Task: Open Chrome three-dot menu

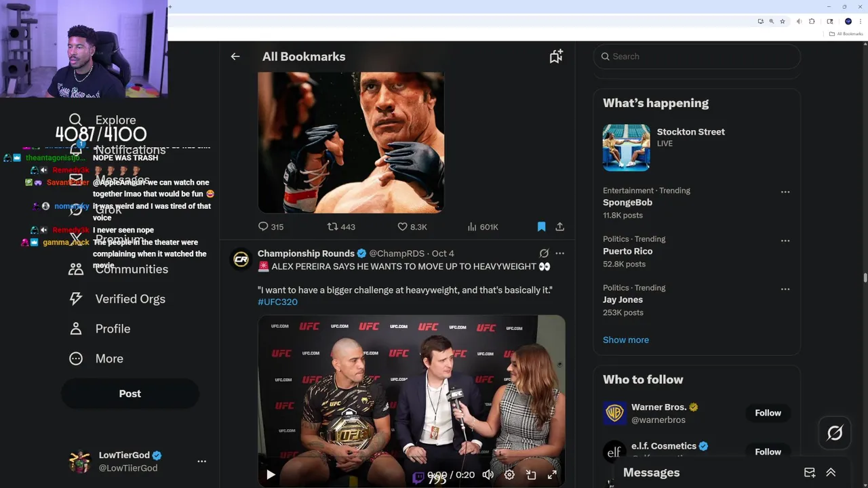Action: [861, 22]
